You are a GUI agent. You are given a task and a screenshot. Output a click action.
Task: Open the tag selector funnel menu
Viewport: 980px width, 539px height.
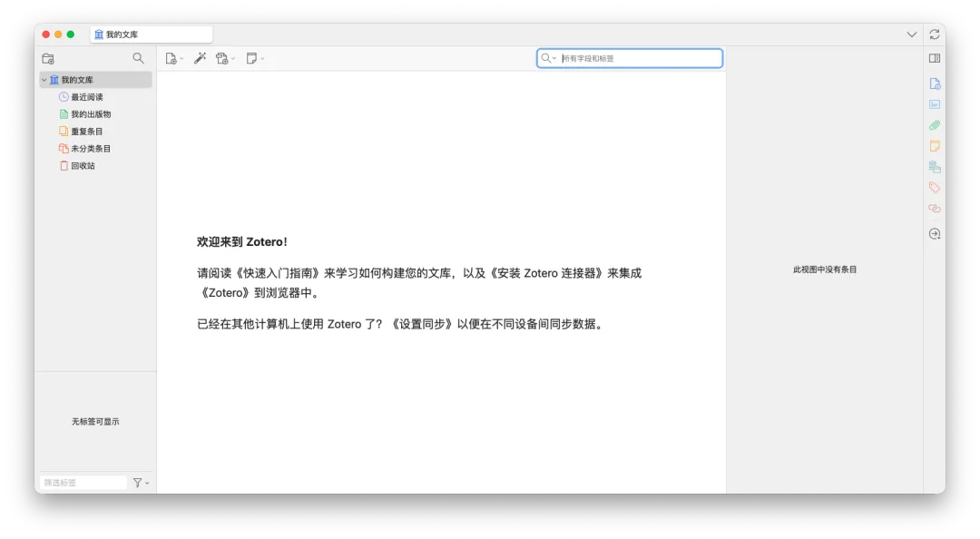point(141,483)
